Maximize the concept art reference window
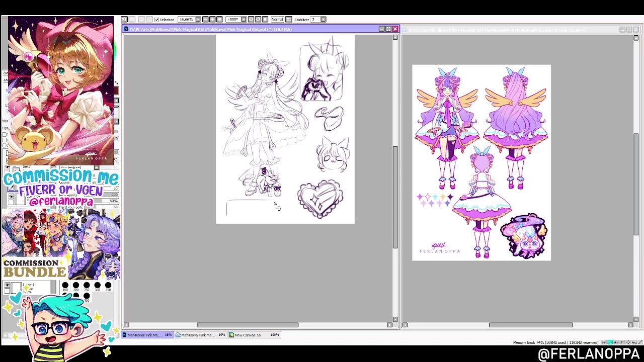 point(629,30)
